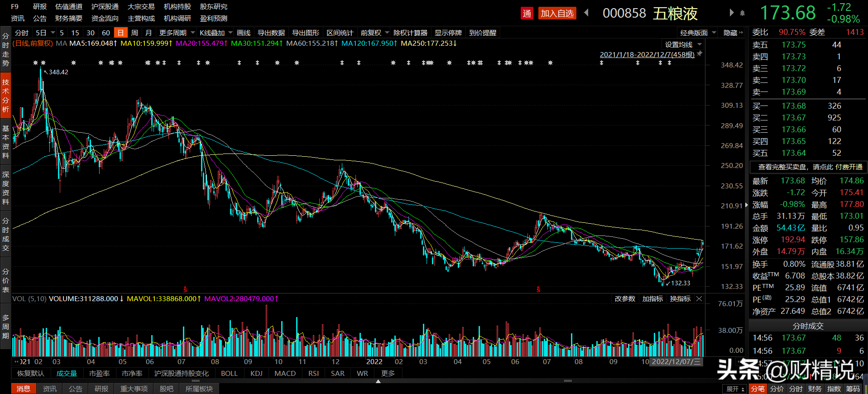Select the daily 日 K-line period
This screenshot has width=868, height=394.
point(120,33)
